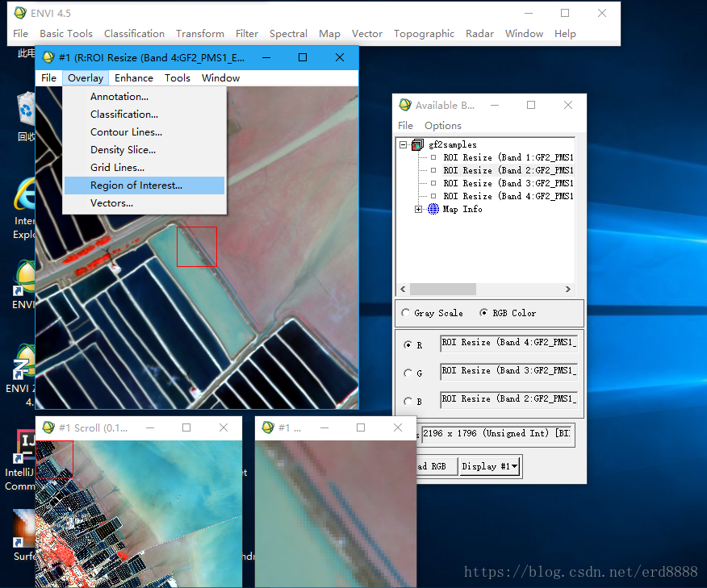Open the Radar menu in ENVI

(479, 33)
